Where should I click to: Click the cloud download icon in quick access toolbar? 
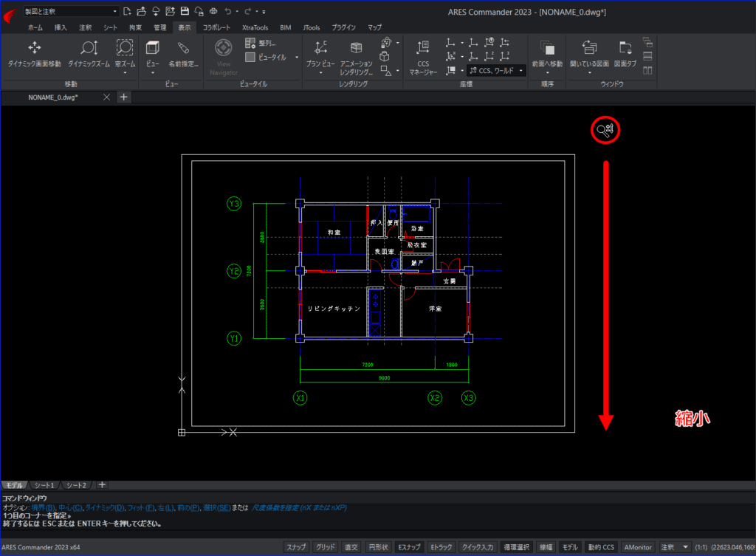click(x=156, y=11)
